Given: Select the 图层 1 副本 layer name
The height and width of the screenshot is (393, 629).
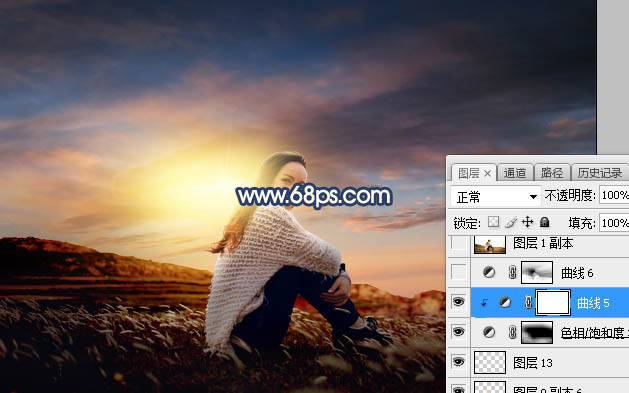Looking at the screenshot, I should pyautogui.click(x=543, y=243).
